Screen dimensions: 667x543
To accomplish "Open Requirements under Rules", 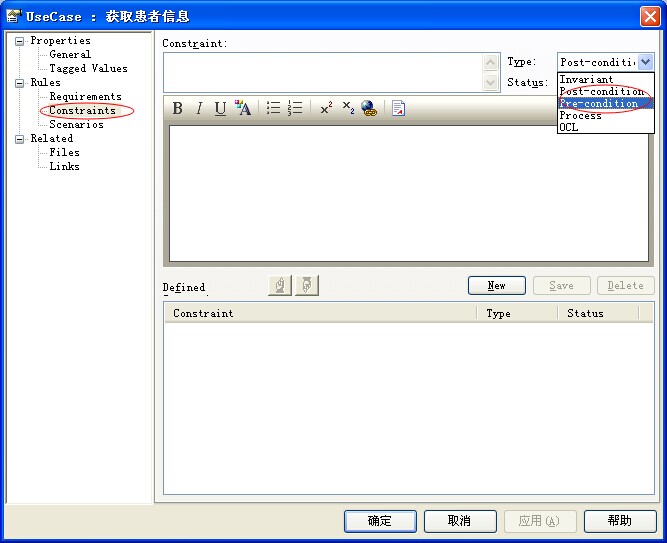I will point(86,97).
